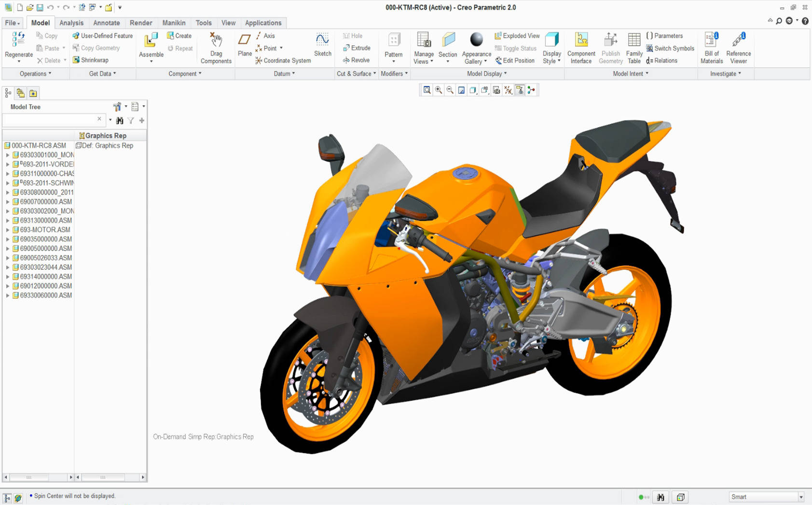Screen dimensions: 812x505
Task: Click the Create component button
Action: point(179,36)
